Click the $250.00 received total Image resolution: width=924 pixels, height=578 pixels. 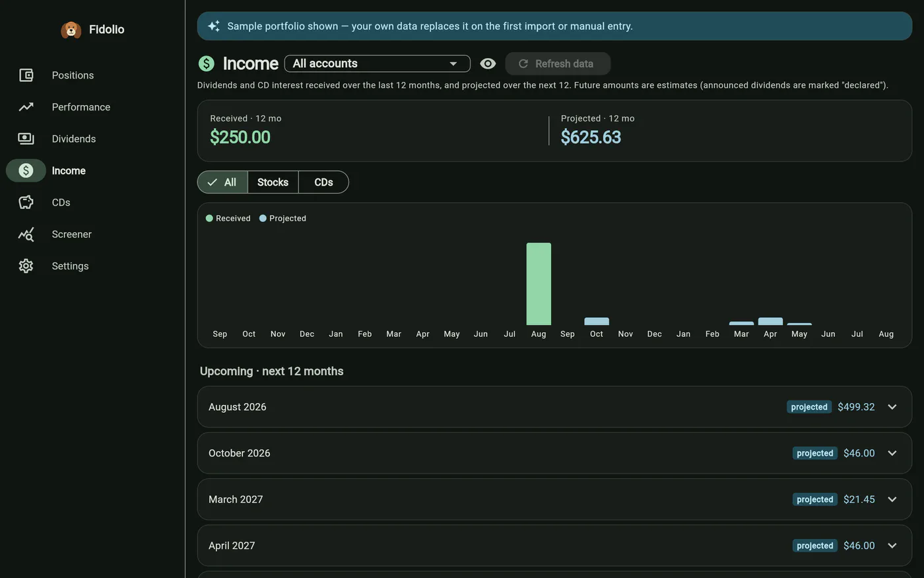click(240, 137)
